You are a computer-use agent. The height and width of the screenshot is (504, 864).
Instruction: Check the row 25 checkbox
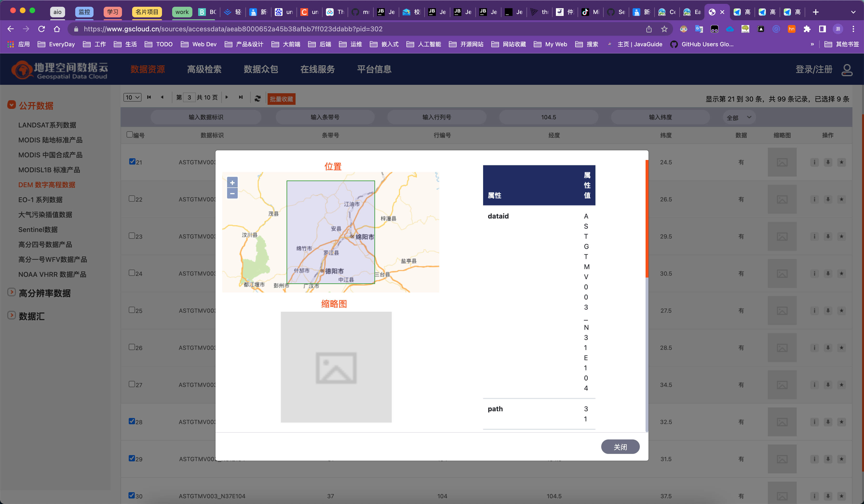click(x=132, y=310)
